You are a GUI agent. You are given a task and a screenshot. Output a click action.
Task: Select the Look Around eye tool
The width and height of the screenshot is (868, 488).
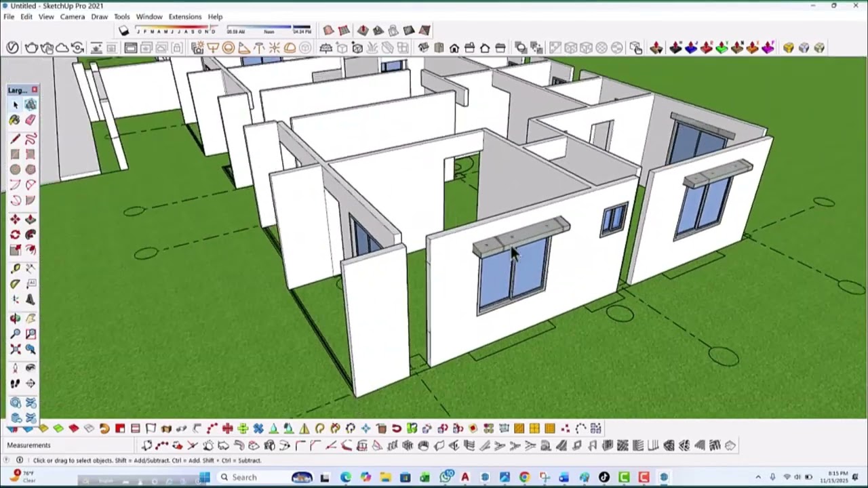(x=31, y=368)
